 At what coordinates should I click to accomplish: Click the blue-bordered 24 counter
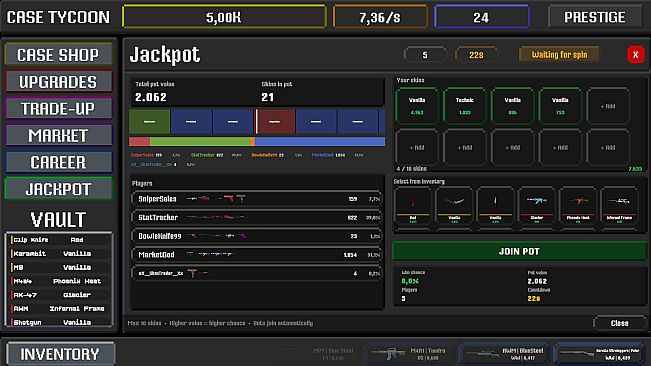(x=482, y=17)
